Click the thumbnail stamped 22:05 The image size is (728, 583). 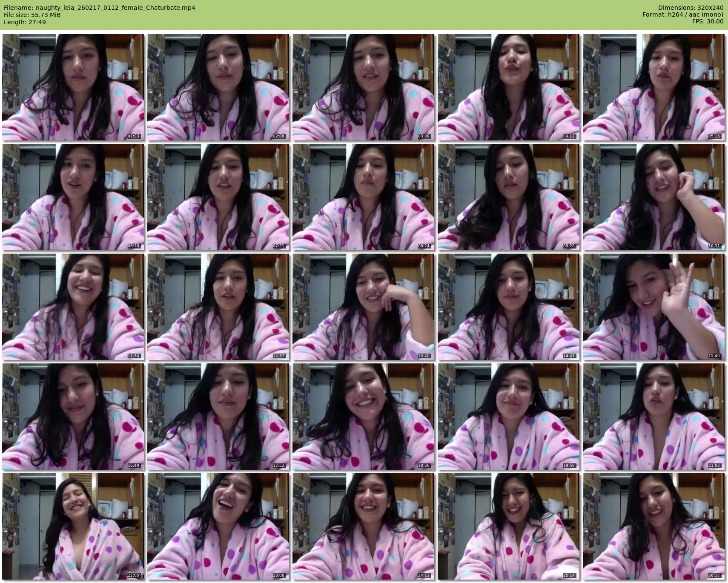pyautogui.click(x=73, y=526)
